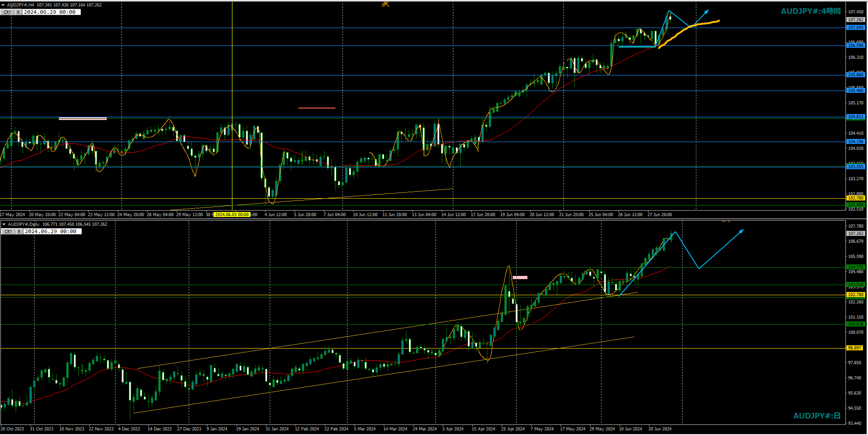
Task: Click the 103.555 blue price label
Action: [856, 167]
